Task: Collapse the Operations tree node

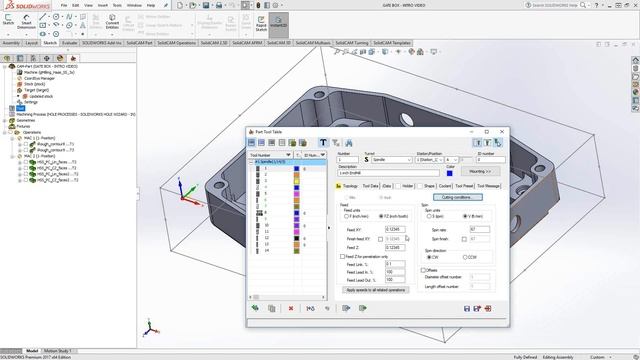Action: 5,132
